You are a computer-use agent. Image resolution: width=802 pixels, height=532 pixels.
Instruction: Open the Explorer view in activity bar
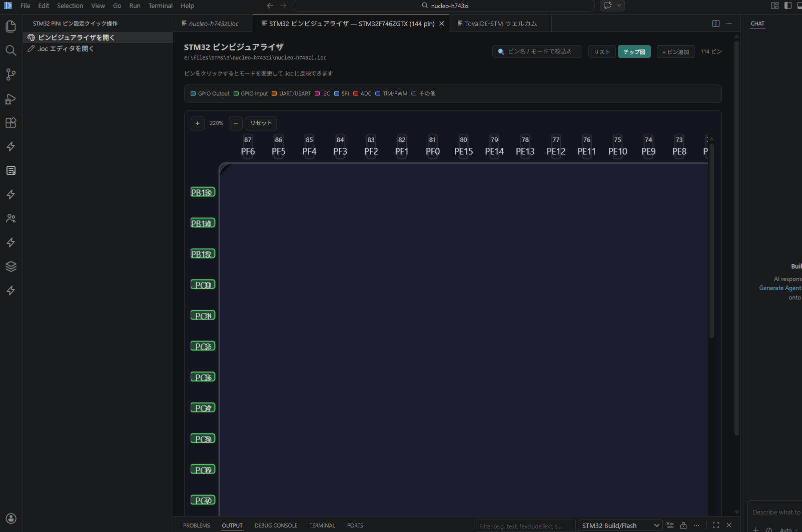11,26
